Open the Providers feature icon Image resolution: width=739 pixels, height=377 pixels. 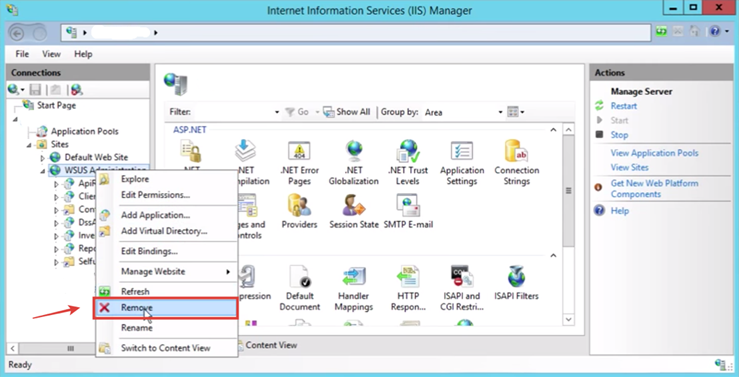click(x=299, y=205)
